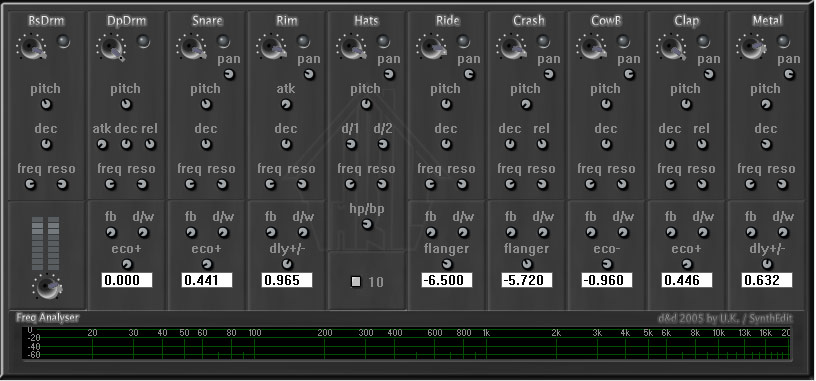The width and height of the screenshot is (816, 381).
Task: Toggle the Metal channel LED button
Action: [x=783, y=41]
